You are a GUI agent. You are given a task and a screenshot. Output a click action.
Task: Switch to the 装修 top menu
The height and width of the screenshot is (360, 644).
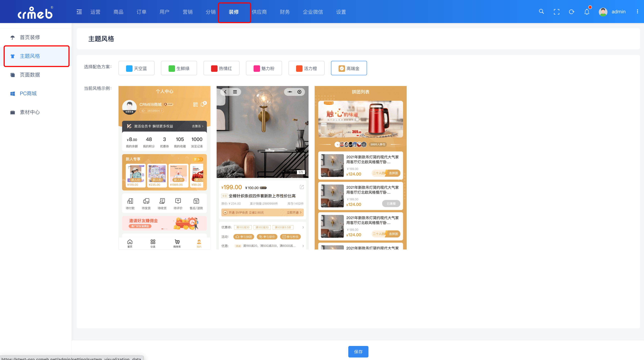[234, 12]
